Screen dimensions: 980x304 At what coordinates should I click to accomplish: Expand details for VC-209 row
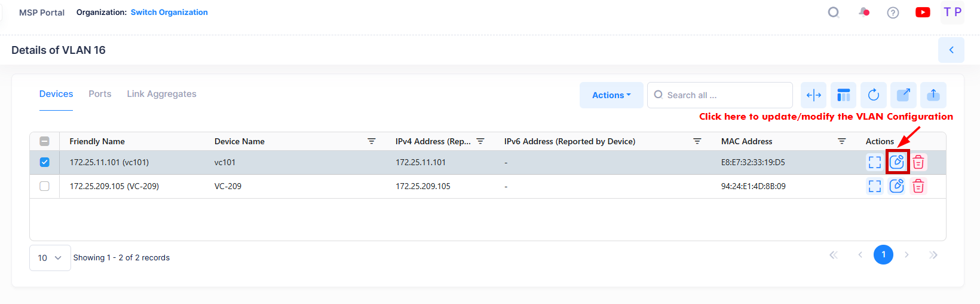pyautogui.click(x=875, y=186)
